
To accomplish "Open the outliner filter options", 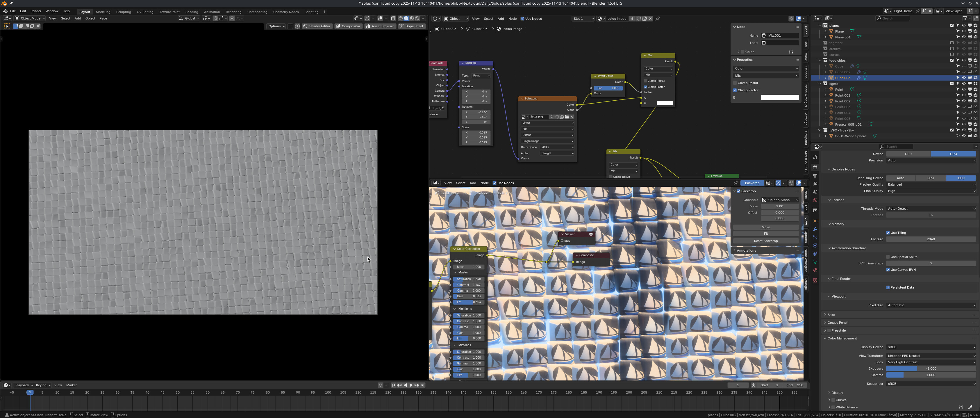I will (x=967, y=18).
